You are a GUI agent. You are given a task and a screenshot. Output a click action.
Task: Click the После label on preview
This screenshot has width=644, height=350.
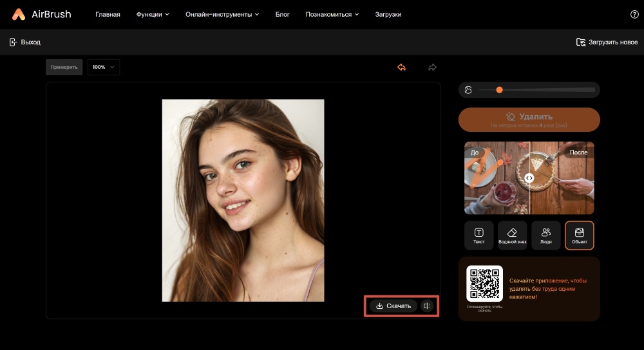[578, 152]
